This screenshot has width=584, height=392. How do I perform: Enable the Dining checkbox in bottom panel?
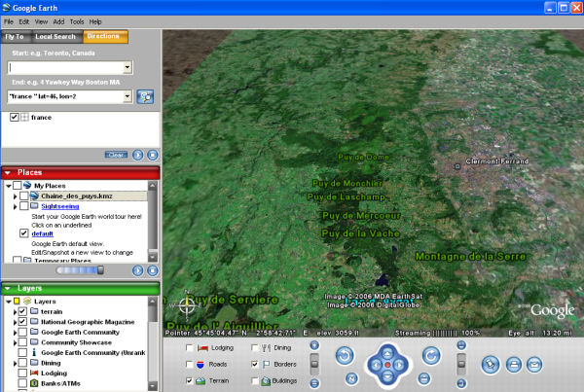[255, 347]
